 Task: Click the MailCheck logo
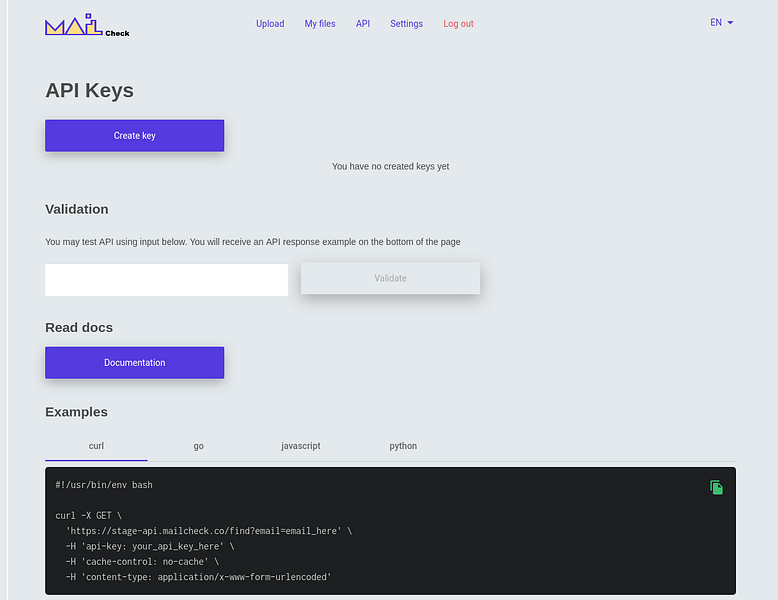point(87,24)
